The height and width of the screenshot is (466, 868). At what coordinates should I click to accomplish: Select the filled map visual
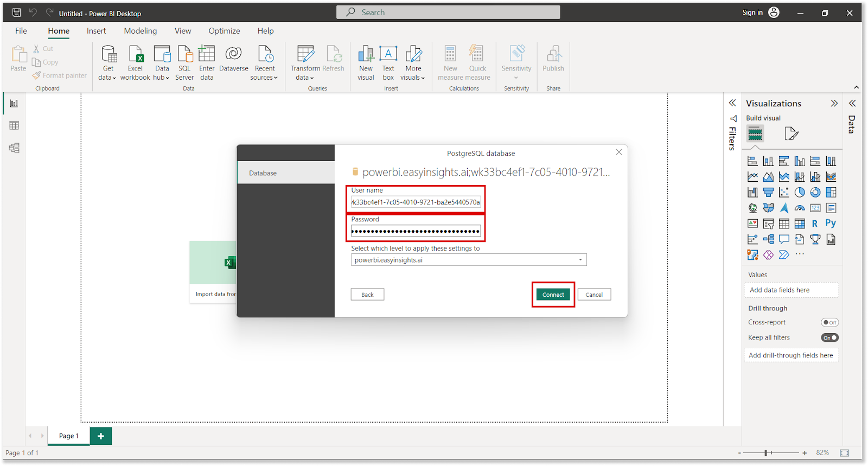(x=768, y=208)
